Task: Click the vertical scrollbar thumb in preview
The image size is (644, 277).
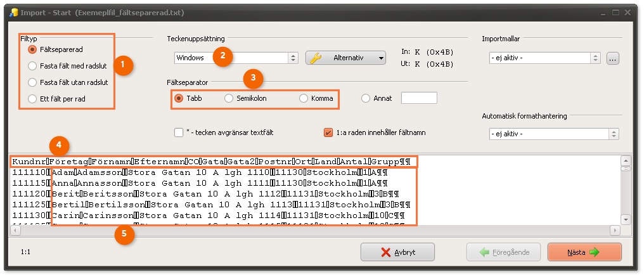Action: pos(626,169)
